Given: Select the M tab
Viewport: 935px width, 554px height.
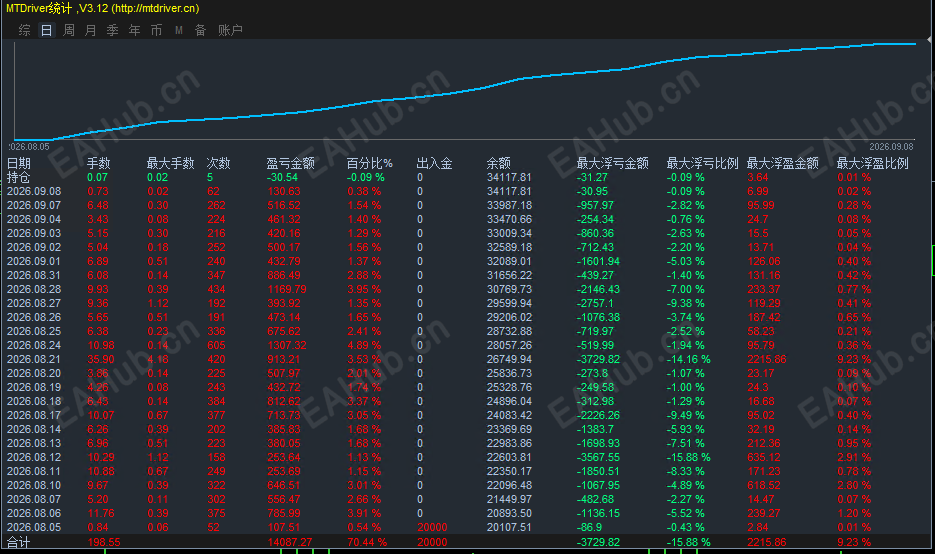Looking at the screenshot, I should (179, 30).
